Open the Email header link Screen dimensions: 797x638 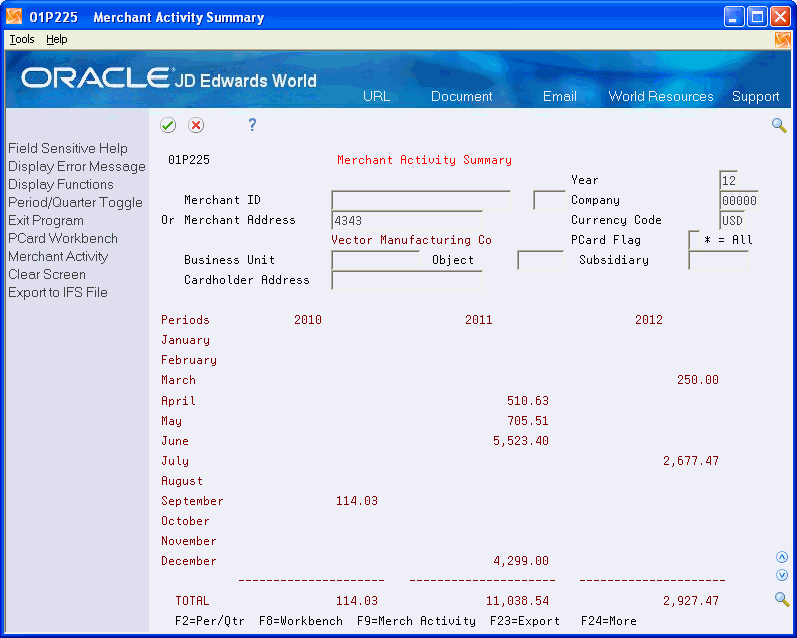pyautogui.click(x=560, y=96)
